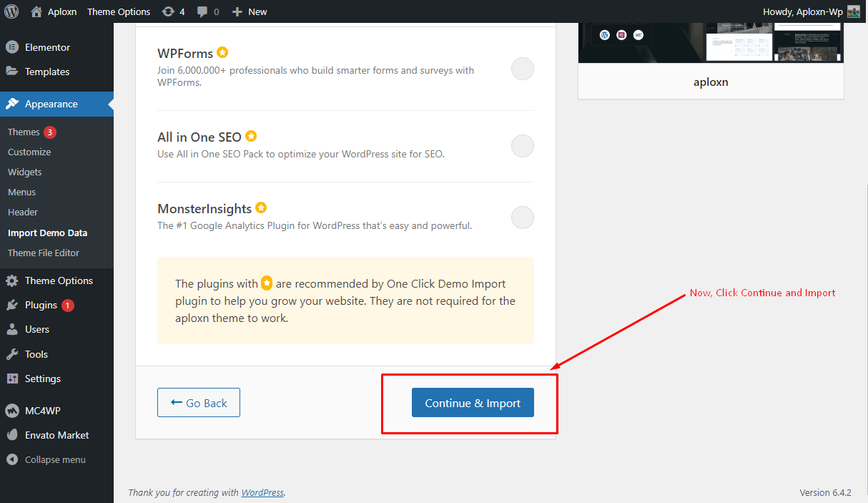Click the Appearance paintbrush icon
Screen dimensions: 868x503
point(12,104)
